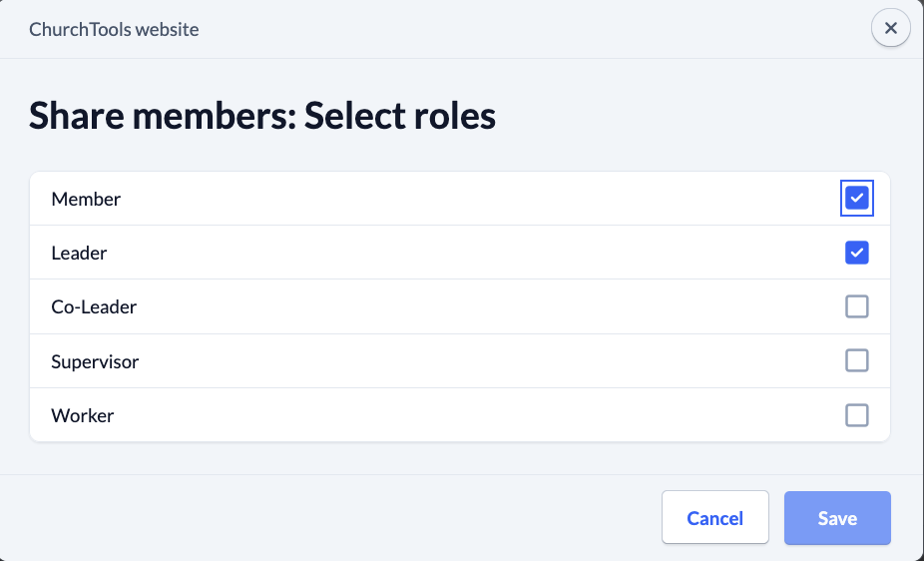Click "Share members" in the dialog heading
This screenshot has height=561, width=924.
pyautogui.click(x=160, y=117)
